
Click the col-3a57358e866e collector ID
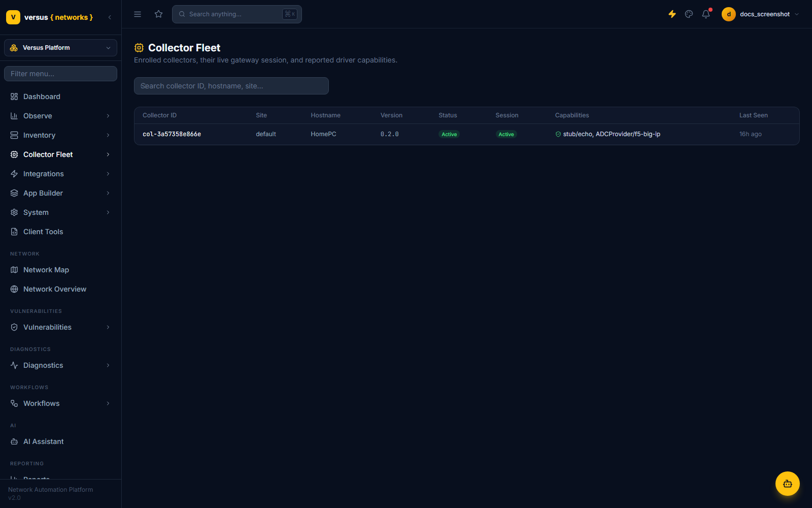[172, 134]
